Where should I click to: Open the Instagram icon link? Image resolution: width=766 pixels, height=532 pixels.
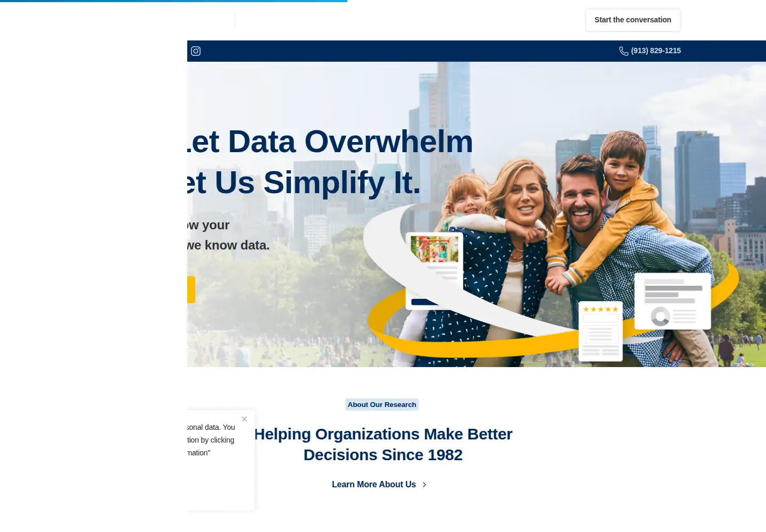tap(196, 51)
